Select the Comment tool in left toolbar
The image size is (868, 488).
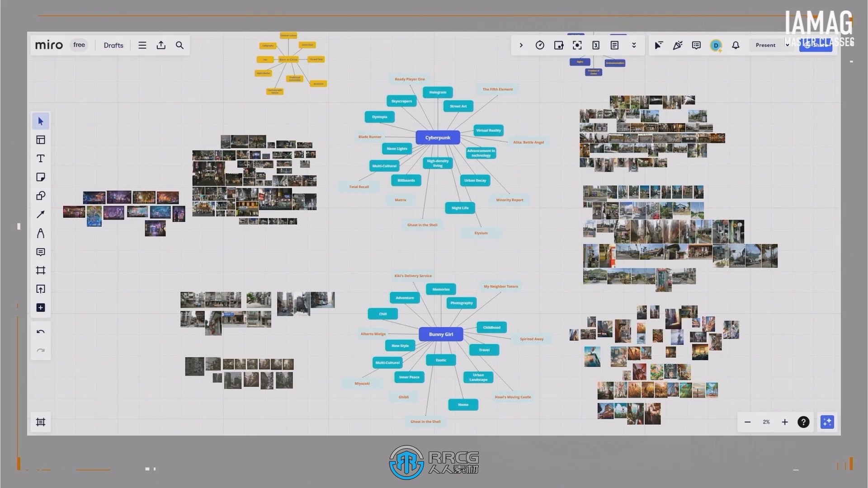pyautogui.click(x=41, y=252)
